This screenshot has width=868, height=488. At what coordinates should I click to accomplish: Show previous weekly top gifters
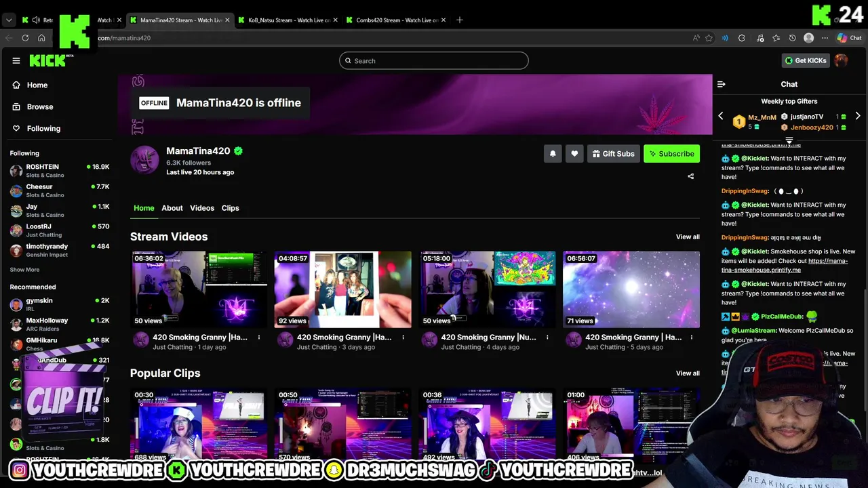[x=721, y=116]
